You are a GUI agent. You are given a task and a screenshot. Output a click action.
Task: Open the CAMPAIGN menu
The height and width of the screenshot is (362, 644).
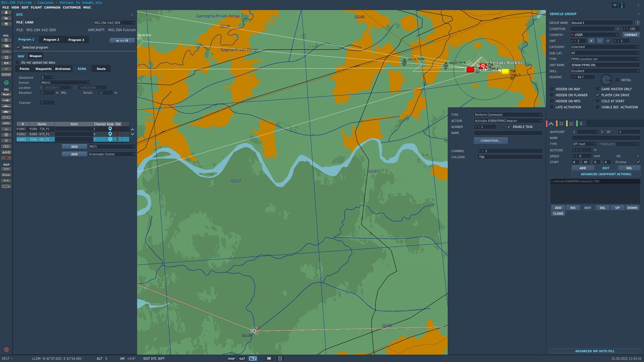point(52,7)
